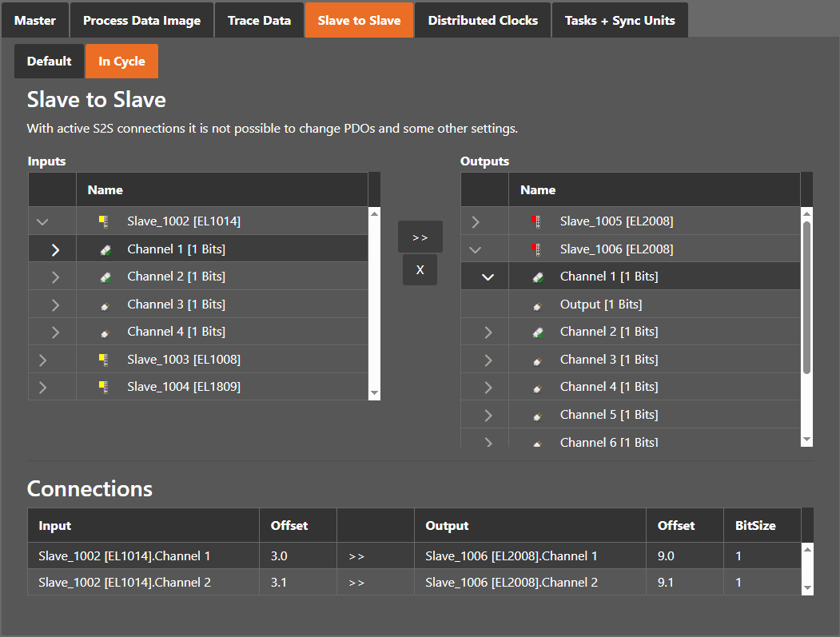Switch to the Distributed Clocks tab
The image size is (840, 637).
(x=483, y=21)
